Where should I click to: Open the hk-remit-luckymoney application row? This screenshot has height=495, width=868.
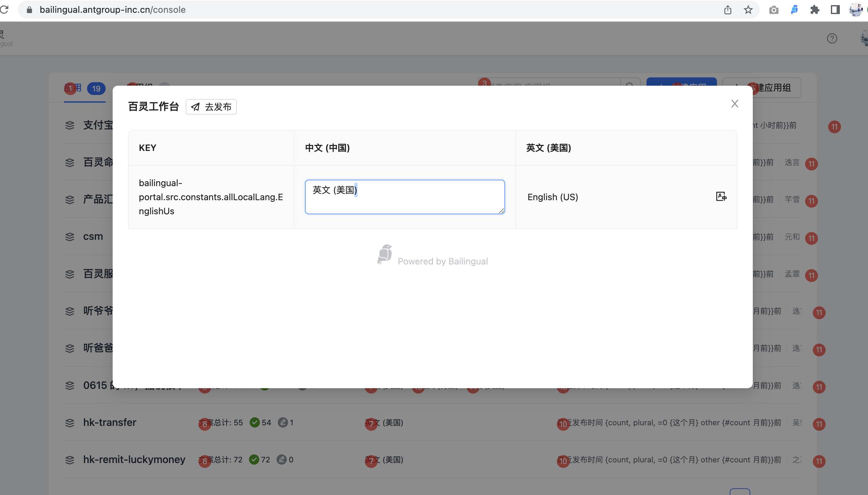[134, 459]
